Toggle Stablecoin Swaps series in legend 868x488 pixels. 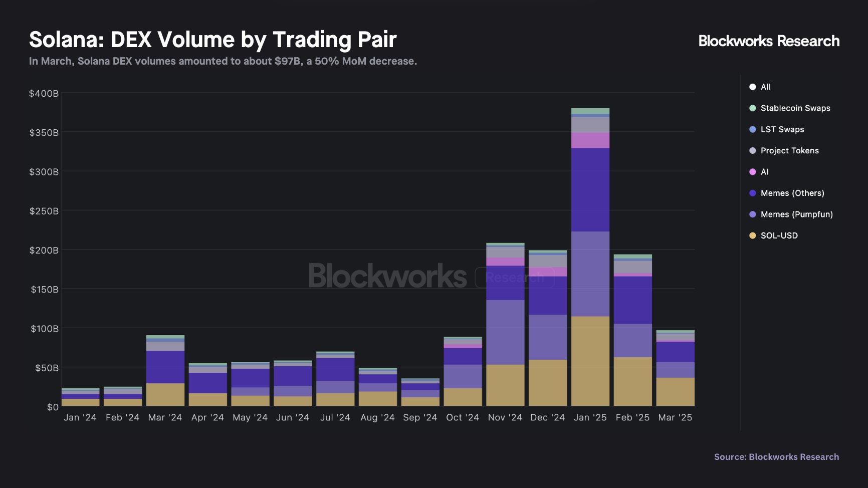[752, 108]
